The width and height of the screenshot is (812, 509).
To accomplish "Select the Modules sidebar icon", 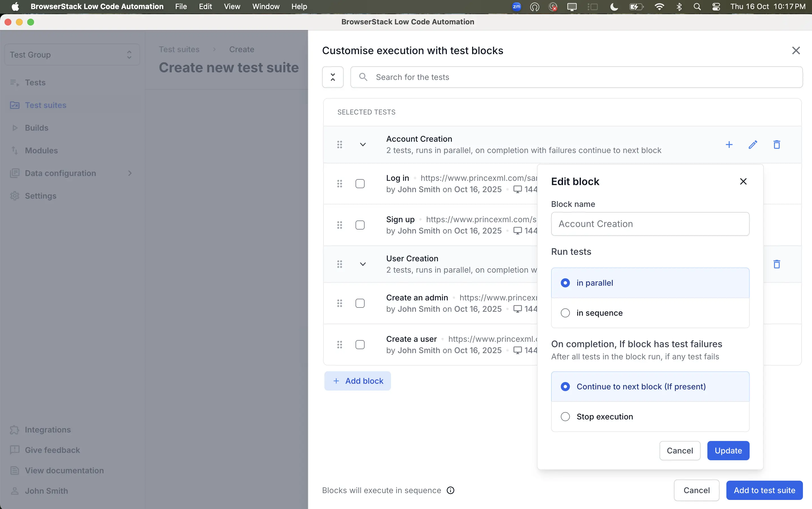I will pyautogui.click(x=15, y=150).
